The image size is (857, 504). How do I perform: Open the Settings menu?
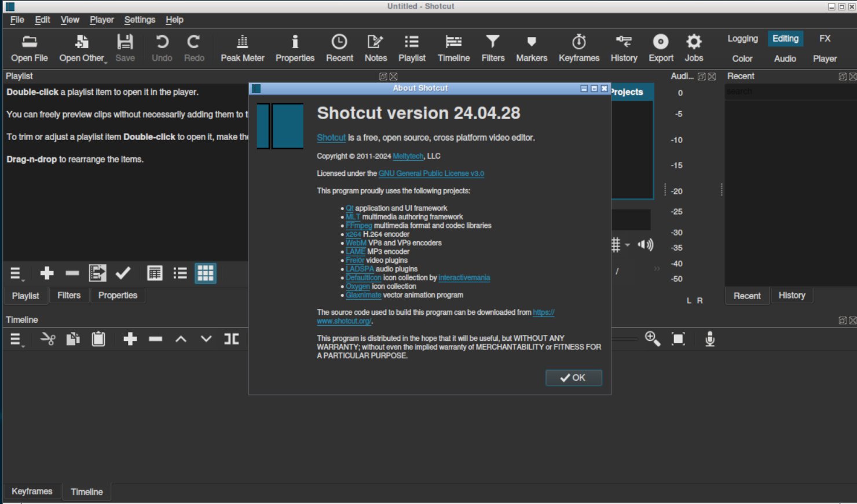[x=140, y=20]
